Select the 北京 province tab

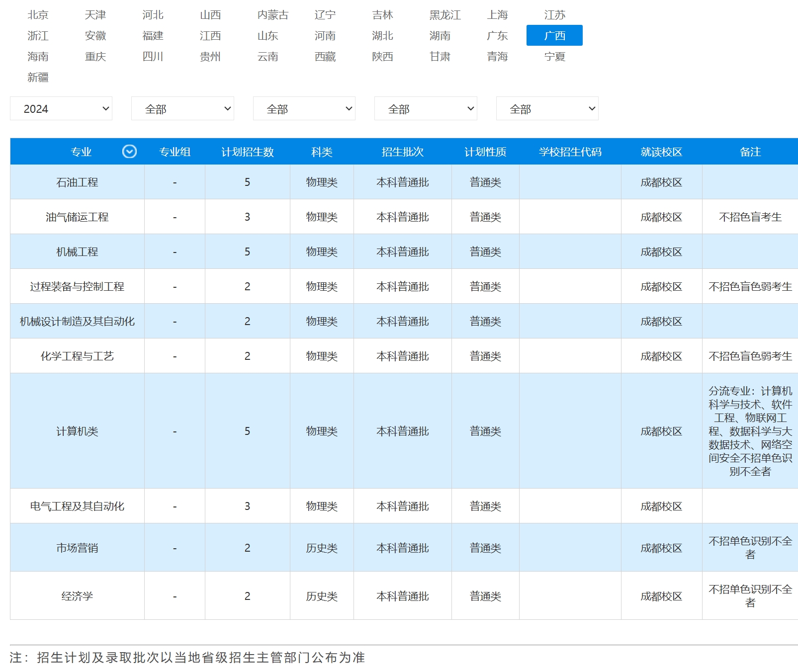(x=38, y=15)
